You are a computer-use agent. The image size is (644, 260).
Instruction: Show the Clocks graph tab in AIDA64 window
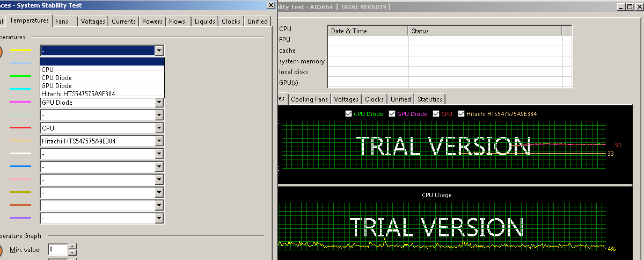pyautogui.click(x=374, y=99)
